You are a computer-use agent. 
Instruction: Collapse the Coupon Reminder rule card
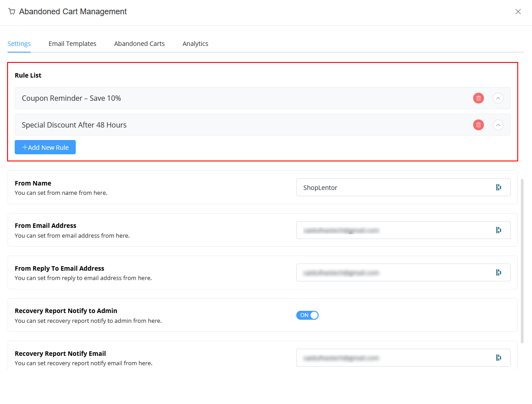tap(498, 98)
